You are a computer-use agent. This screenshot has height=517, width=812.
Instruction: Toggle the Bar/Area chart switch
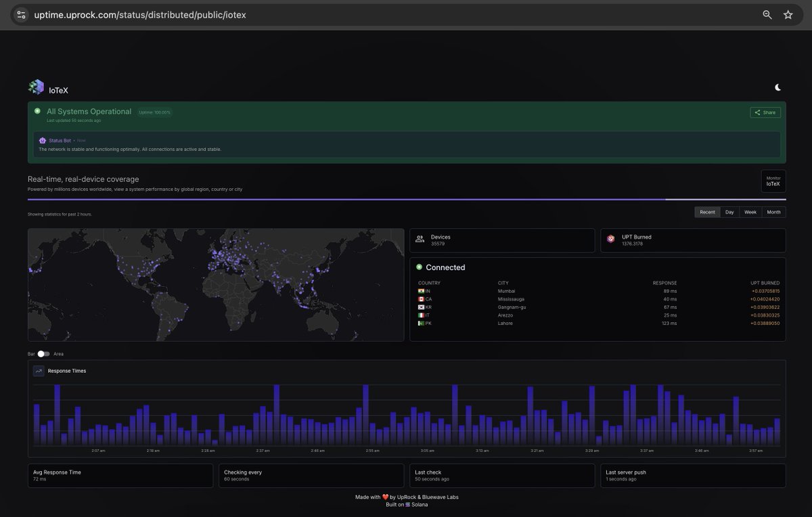(x=43, y=354)
